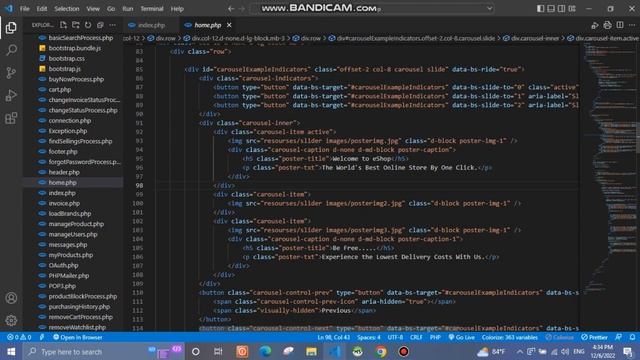Open the Edit menu

coord(42,9)
